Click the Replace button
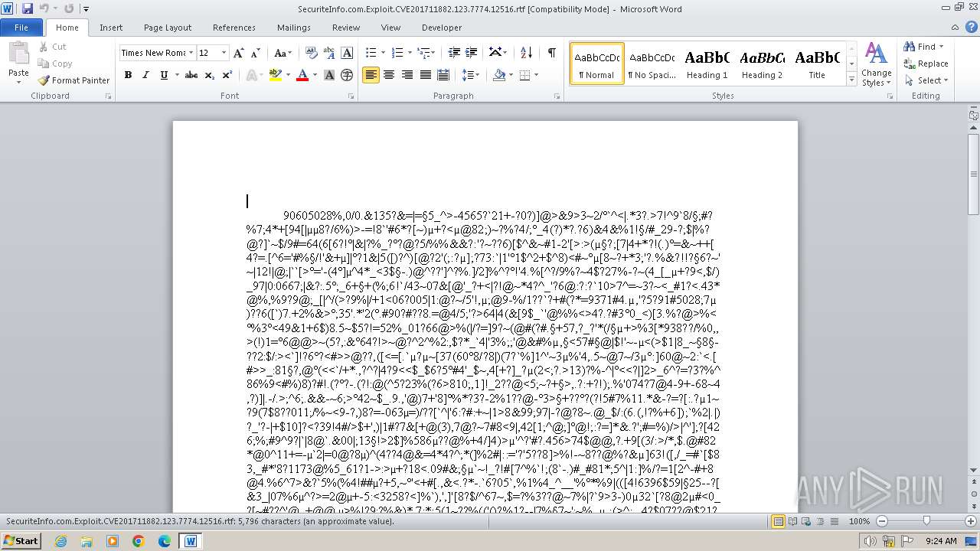This screenshot has height=551, width=980. click(926, 64)
